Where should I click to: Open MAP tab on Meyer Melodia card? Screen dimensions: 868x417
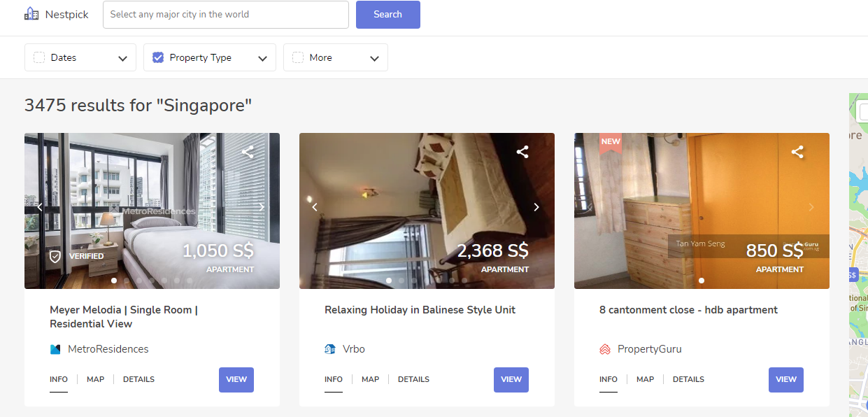[x=95, y=379]
